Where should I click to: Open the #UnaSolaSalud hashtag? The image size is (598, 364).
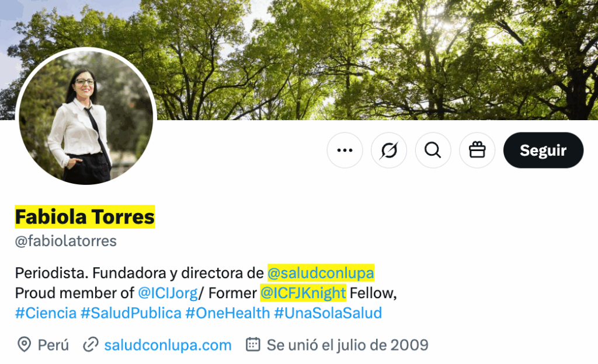point(328,313)
